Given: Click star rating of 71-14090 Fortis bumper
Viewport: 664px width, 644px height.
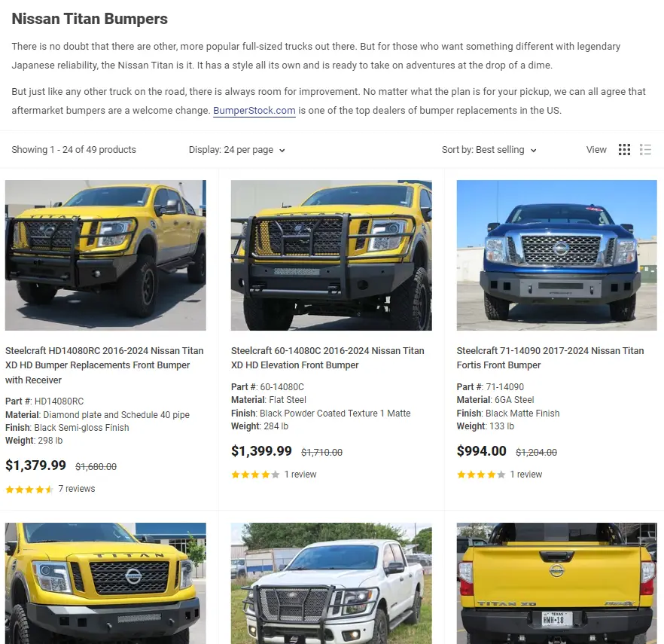Looking at the screenshot, I should click(x=481, y=475).
